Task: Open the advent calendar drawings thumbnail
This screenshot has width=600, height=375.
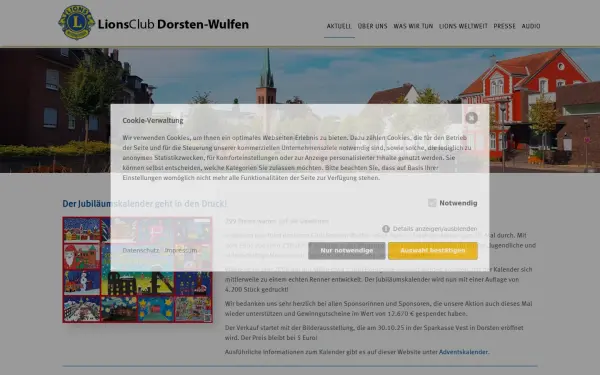Action: (137, 270)
